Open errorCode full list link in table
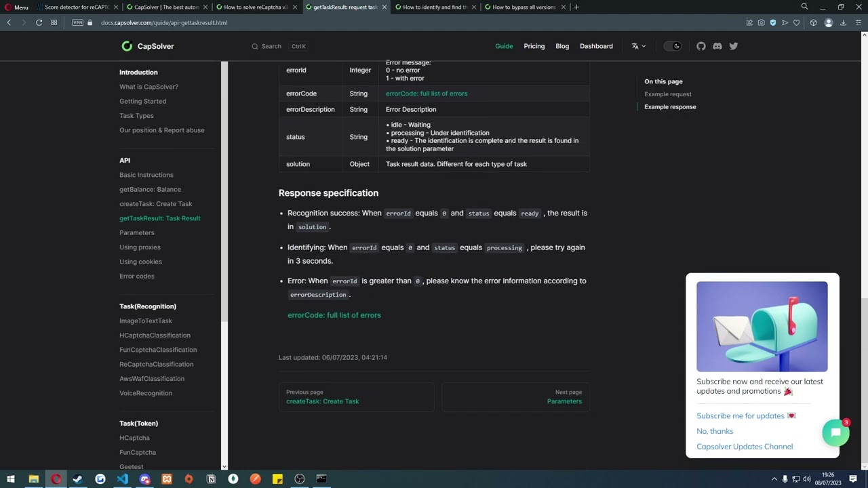This screenshot has height=488, width=868. [x=427, y=94]
